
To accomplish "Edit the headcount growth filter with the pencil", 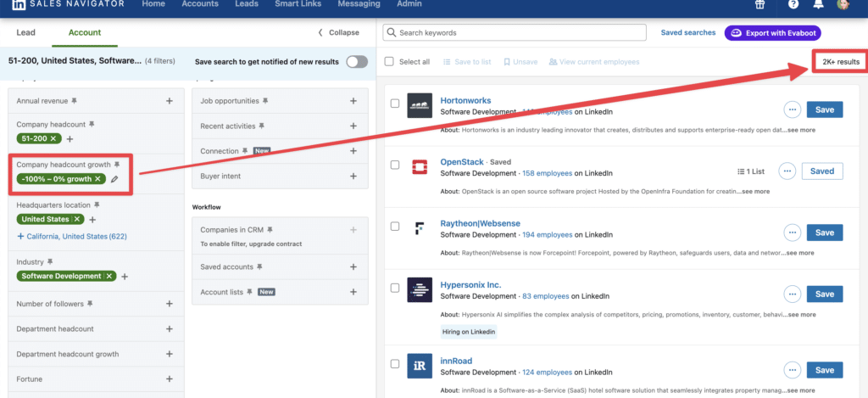I will pos(114,179).
